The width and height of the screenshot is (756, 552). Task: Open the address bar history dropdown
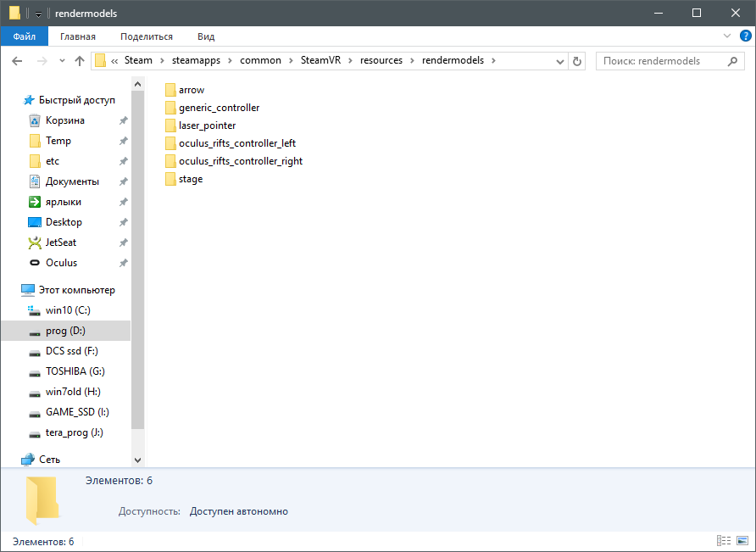coord(559,61)
